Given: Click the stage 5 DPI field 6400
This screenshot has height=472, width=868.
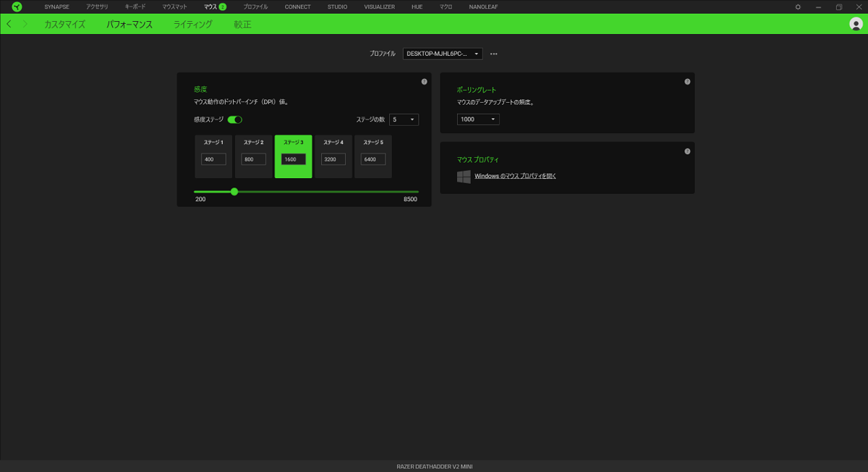Looking at the screenshot, I should click(x=373, y=159).
